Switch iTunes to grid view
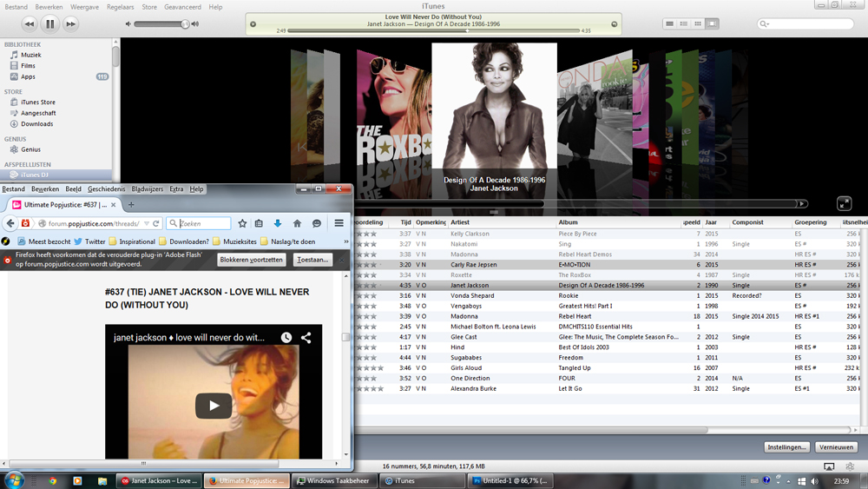 pyautogui.click(x=698, y=23)
